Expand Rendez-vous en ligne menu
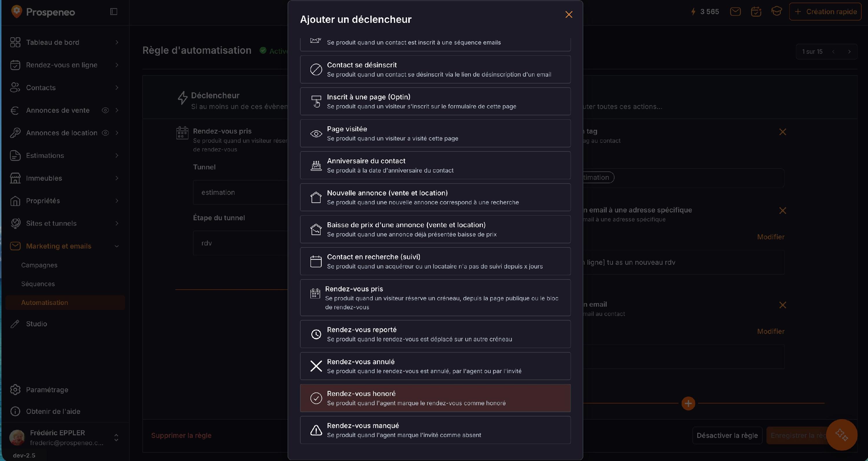This screenshot has width=868, height=461. [x=117, y=65]
